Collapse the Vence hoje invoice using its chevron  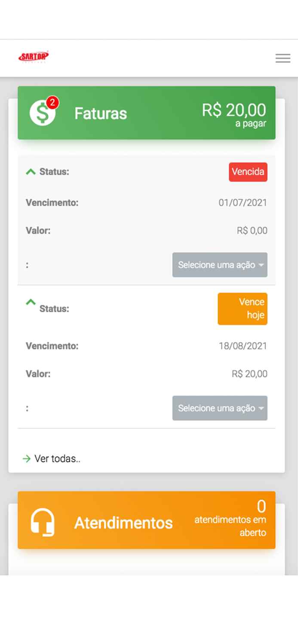[x=31, y=301]
